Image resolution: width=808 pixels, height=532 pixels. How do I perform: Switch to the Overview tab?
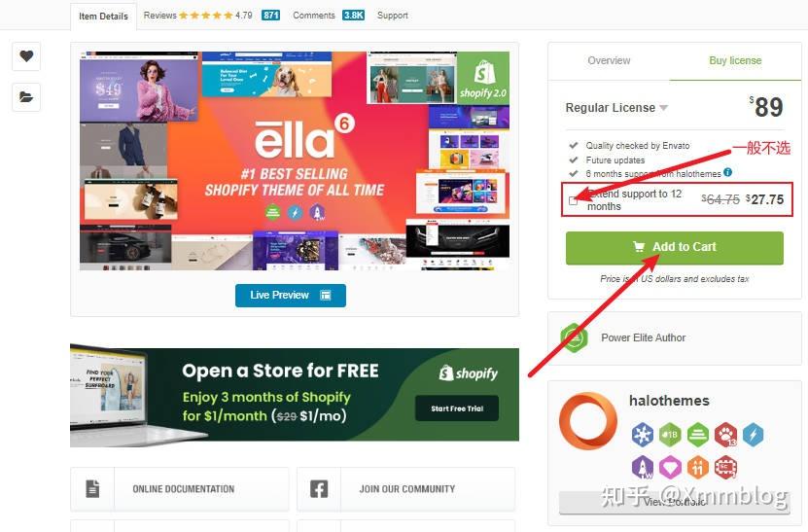[x=609, y=61]
